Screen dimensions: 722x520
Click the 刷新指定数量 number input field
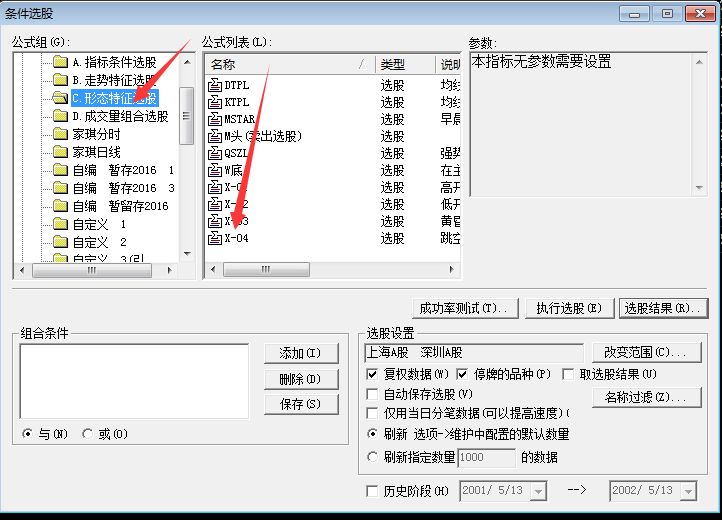pos(485,457)
